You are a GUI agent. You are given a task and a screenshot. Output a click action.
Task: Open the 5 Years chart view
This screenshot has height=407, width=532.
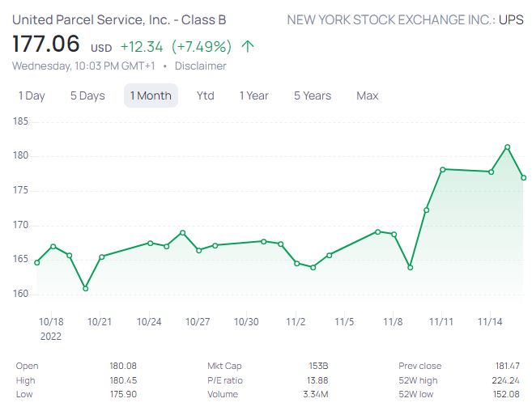pyautogui.click(x=312, y=95)
